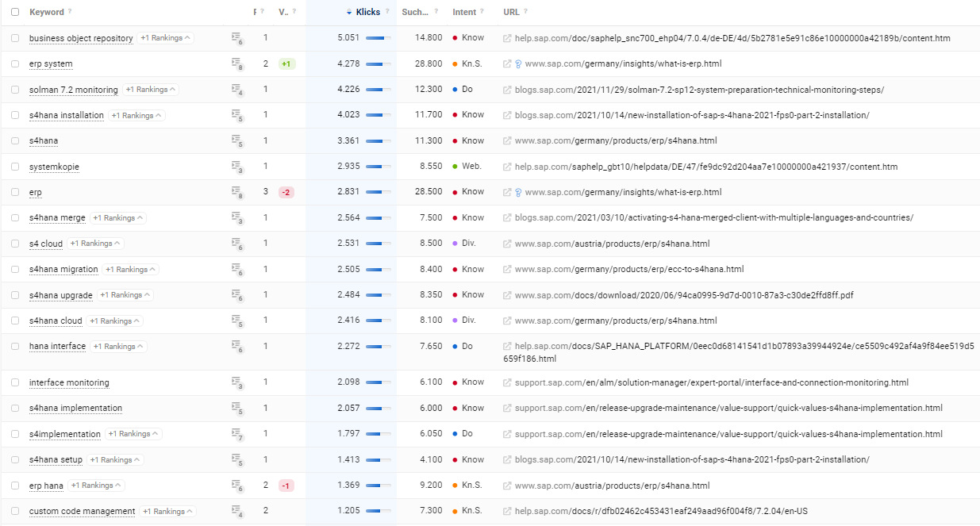Click the Klicks bar for business object repository
980x526 pixels.
pyautogui.click(x=378, y=38)
